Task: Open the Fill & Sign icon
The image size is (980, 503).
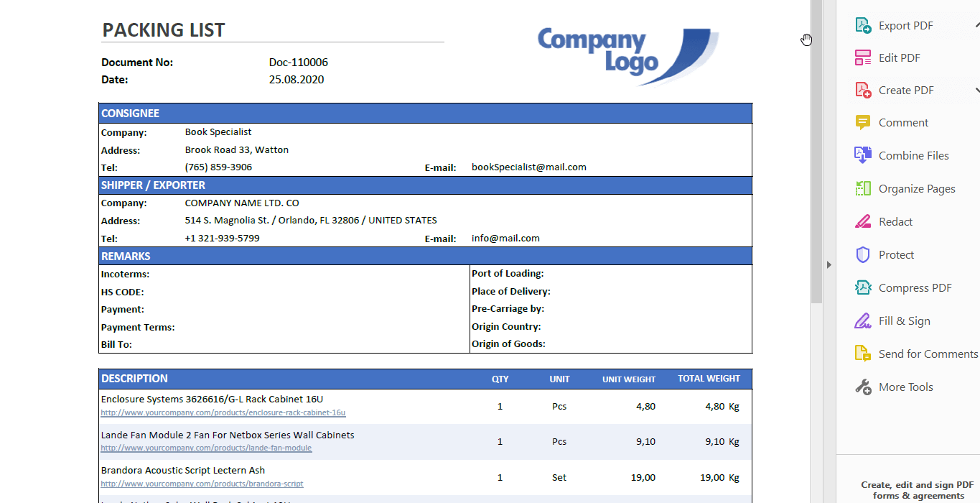Action: point(863,320)
